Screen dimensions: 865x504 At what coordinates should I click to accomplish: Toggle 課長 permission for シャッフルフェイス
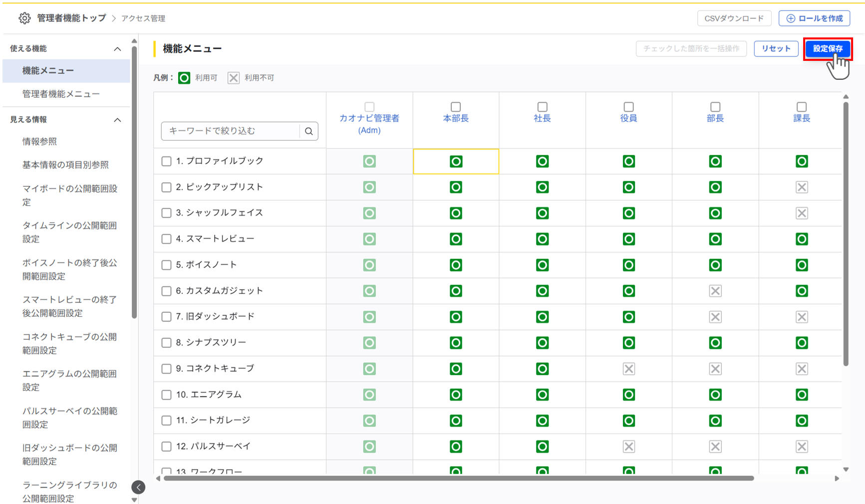[802, 213]
